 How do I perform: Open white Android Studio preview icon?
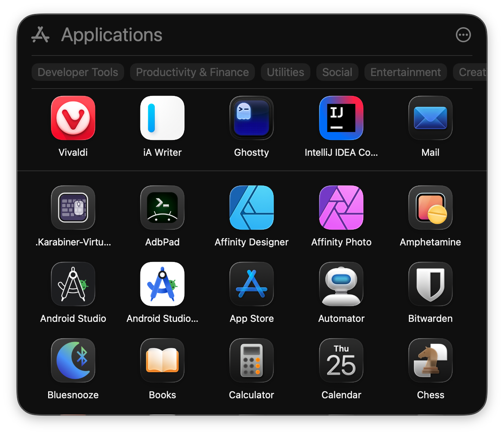pos(162,284)
